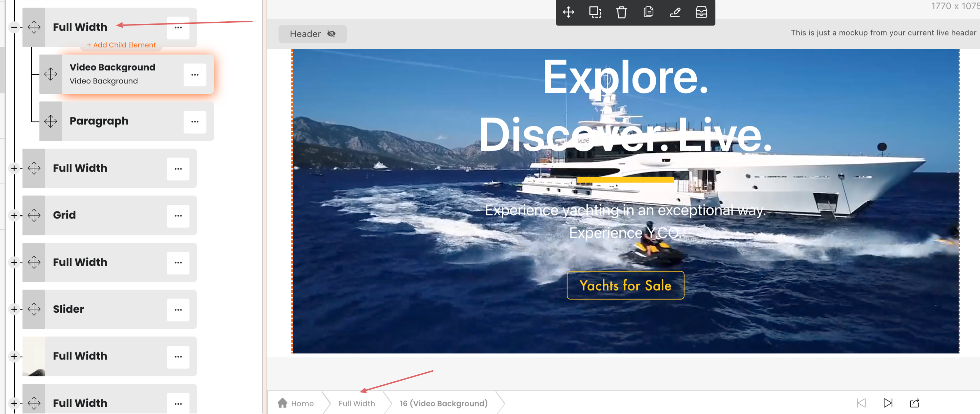Image resolution: width=980 pixels, height=414 pixels.
Task: Click the trash delete icon
Action: coord(621,12)
